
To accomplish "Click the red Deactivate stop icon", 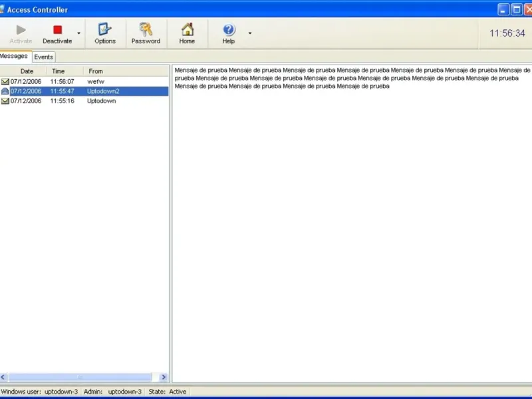I will point(57,30).
